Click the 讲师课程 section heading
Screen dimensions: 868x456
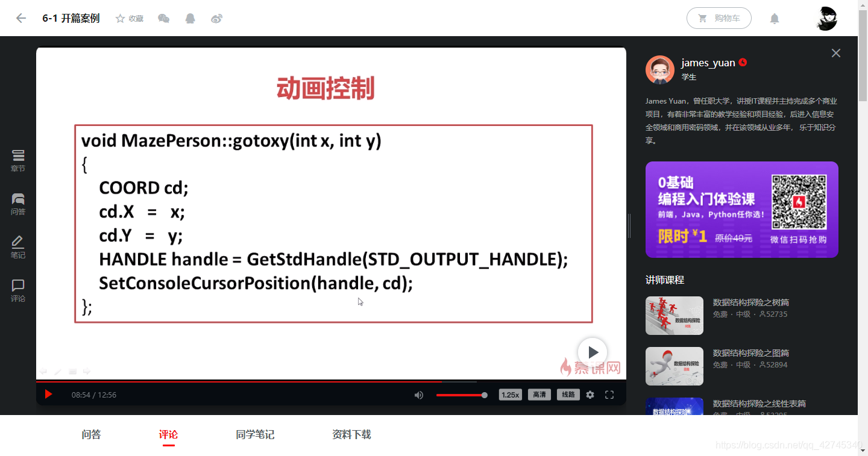[665, 280]
